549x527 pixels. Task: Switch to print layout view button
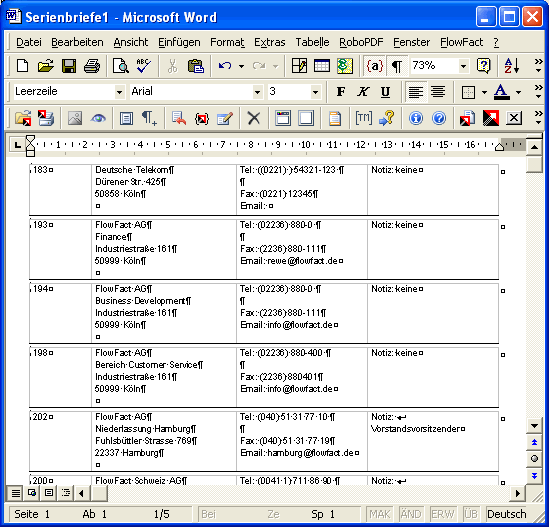49,493
